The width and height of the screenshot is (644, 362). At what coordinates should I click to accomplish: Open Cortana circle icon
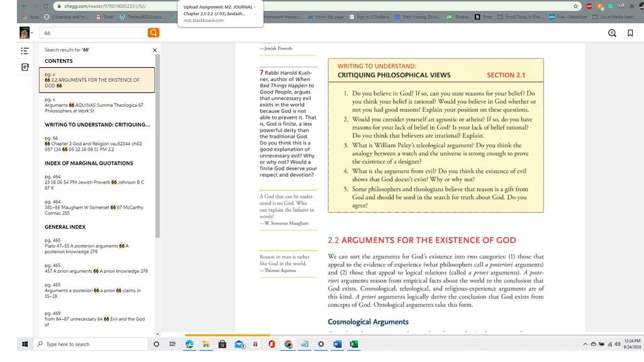156,344
